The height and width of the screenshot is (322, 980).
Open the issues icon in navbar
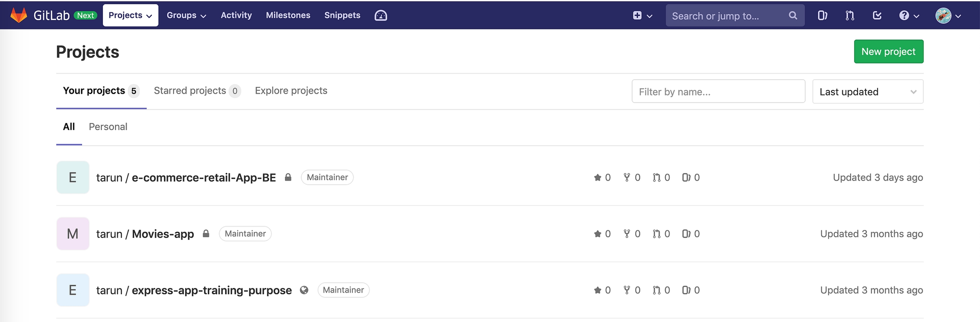point(822,16)
